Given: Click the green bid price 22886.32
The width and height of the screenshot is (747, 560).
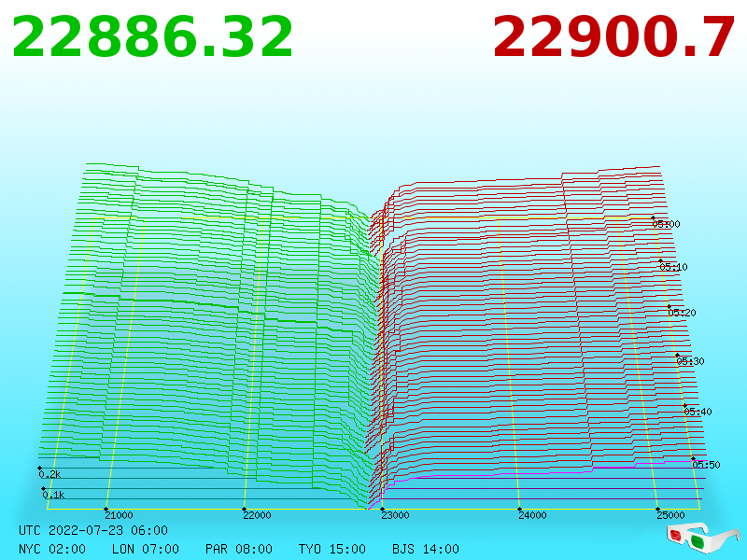Looking at the screenshot, I should tap(152, 37).
